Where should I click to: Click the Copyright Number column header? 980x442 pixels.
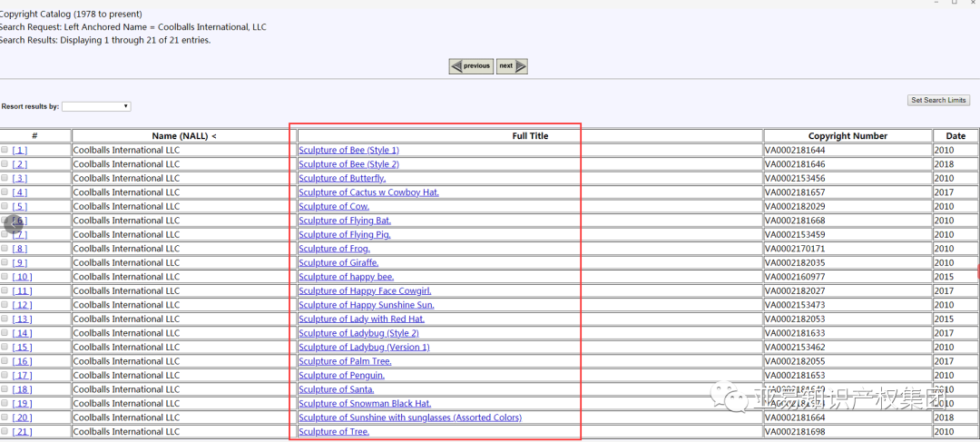pos(848,135)
